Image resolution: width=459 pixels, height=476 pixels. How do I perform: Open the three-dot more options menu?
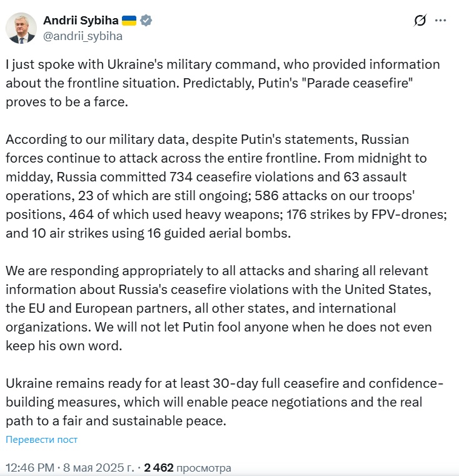(x=440, y=21)
